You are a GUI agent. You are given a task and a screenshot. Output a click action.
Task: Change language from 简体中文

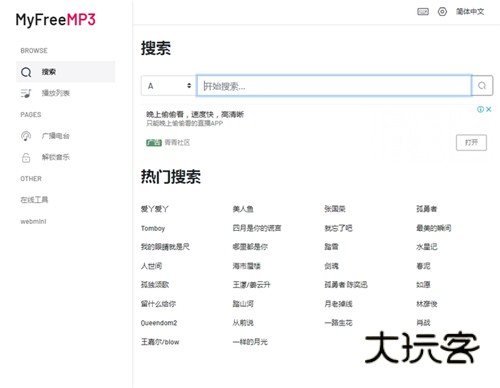pos(470,12)
